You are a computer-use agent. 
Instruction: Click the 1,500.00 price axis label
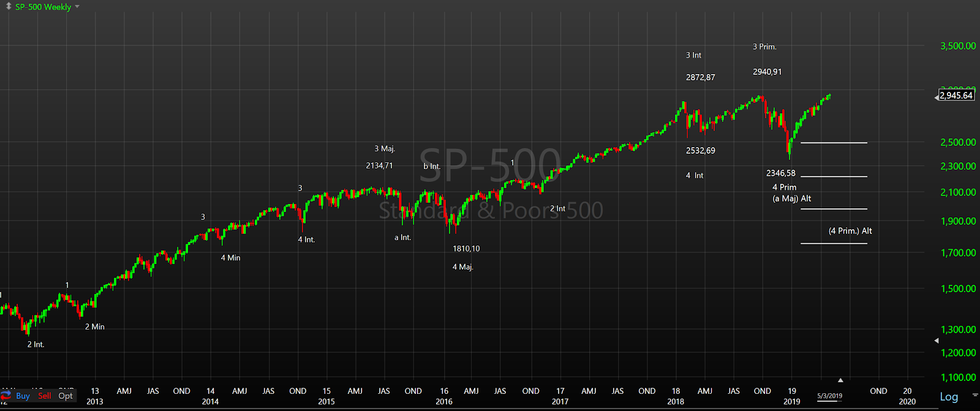tap(958, 288)
